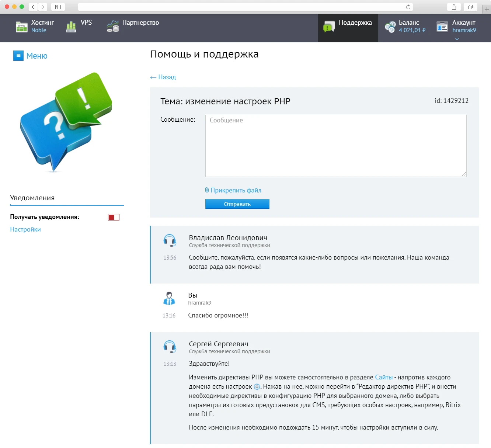Toggle the browser sidebar button
Image resolution: width=491 pixels, height=448 pixels.
coord(58,7)
